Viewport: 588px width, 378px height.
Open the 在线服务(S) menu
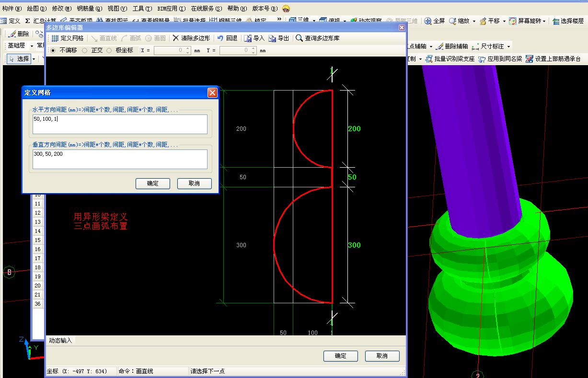click(207, 9)
